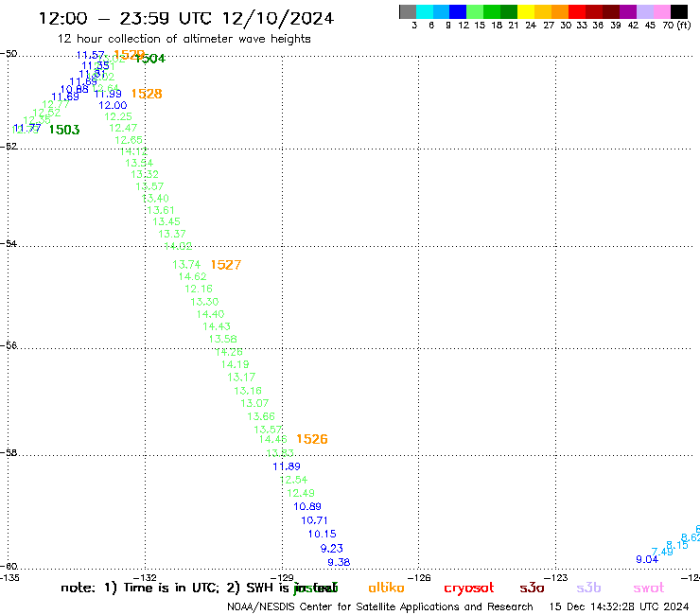Click the 'cryosat' satellite legend label
Viewport: 700px width, 615px height.
(x=469, y=589)
